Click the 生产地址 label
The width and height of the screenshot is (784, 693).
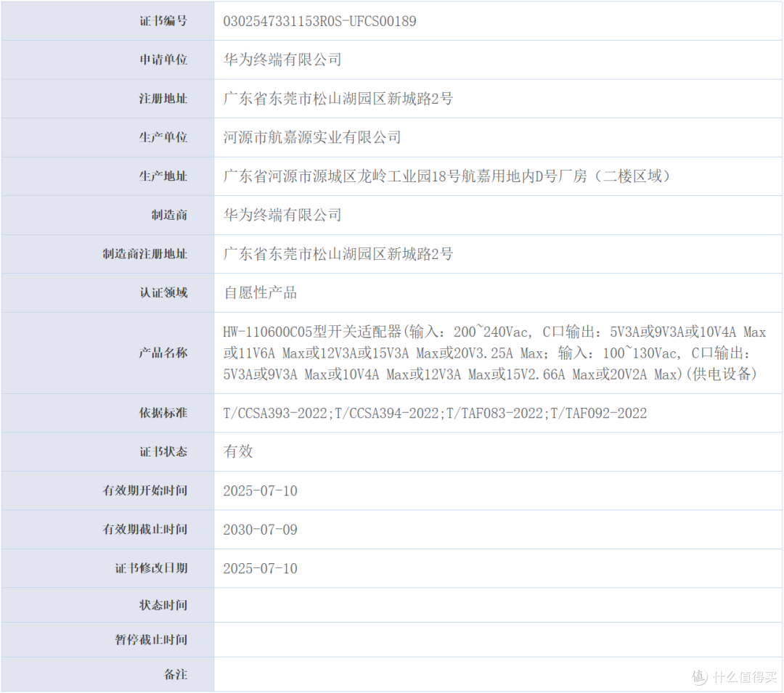(163, 176)
